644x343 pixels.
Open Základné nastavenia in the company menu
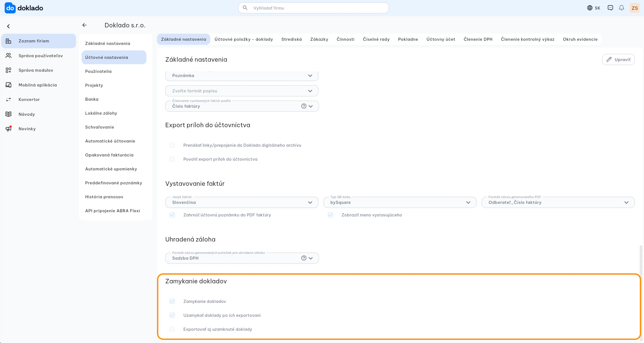pyautogui.click(x=114, y=43)
